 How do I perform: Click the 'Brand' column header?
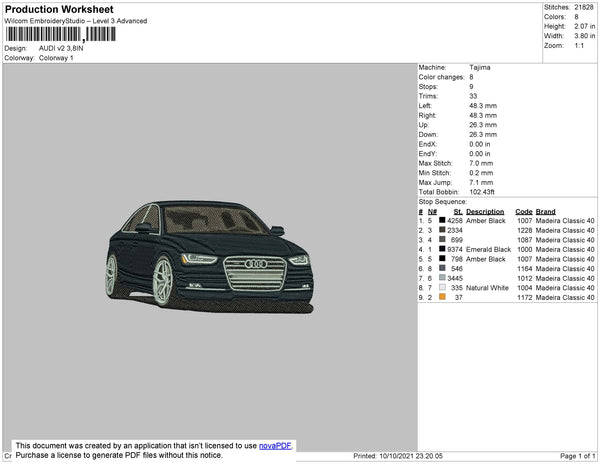(x=545, y=212)
